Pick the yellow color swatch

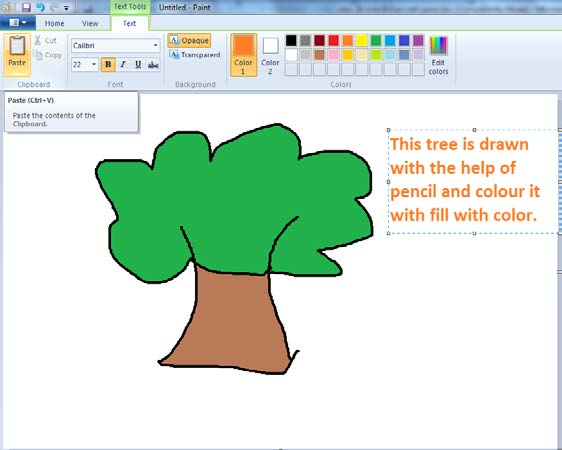coord(362,40)
